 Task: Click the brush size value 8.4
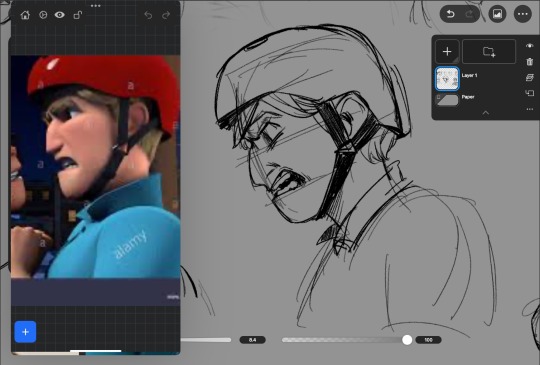(252, 340)
